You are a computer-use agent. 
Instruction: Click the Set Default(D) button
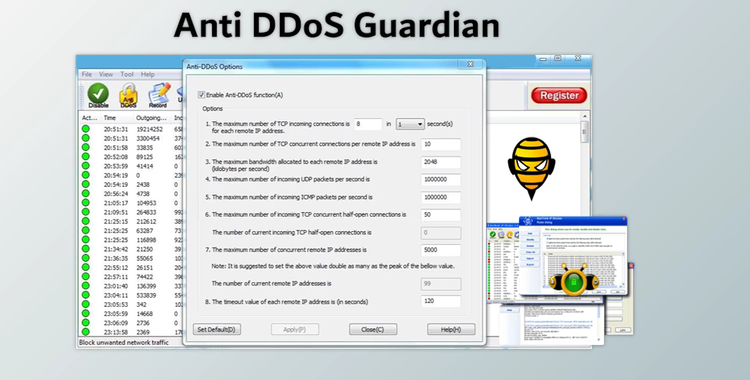[217, 329]
